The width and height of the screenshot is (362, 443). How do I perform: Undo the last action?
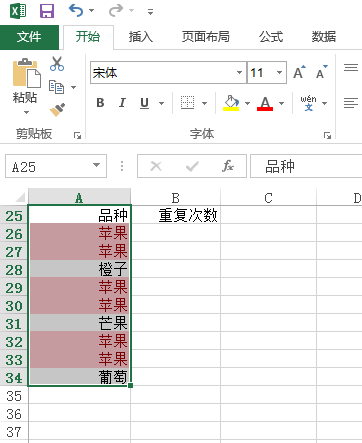(76, 10)
